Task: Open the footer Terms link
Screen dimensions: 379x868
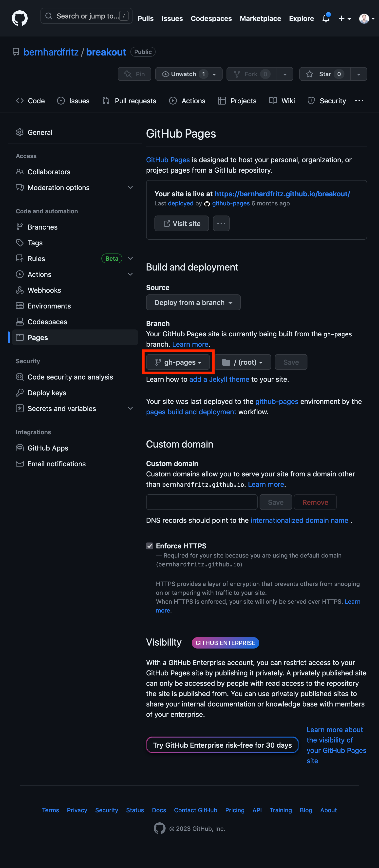Action: (50, 810)
